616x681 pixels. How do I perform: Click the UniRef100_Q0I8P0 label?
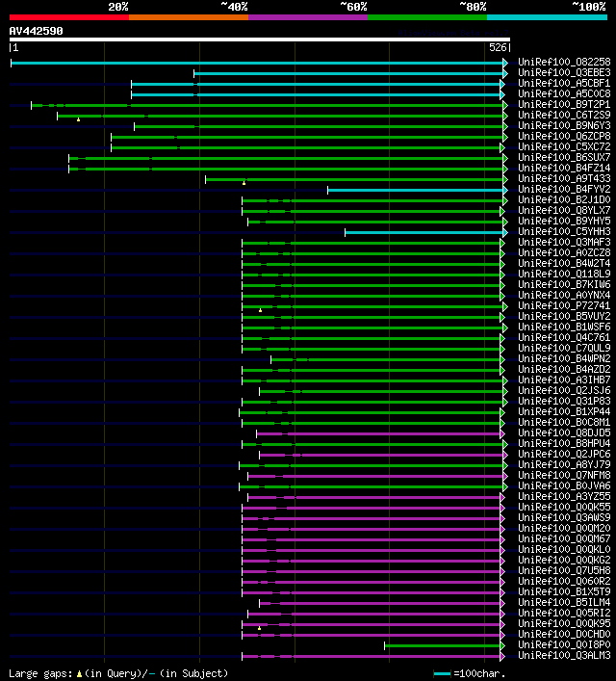pyautogui.click(x=564, y=645)
